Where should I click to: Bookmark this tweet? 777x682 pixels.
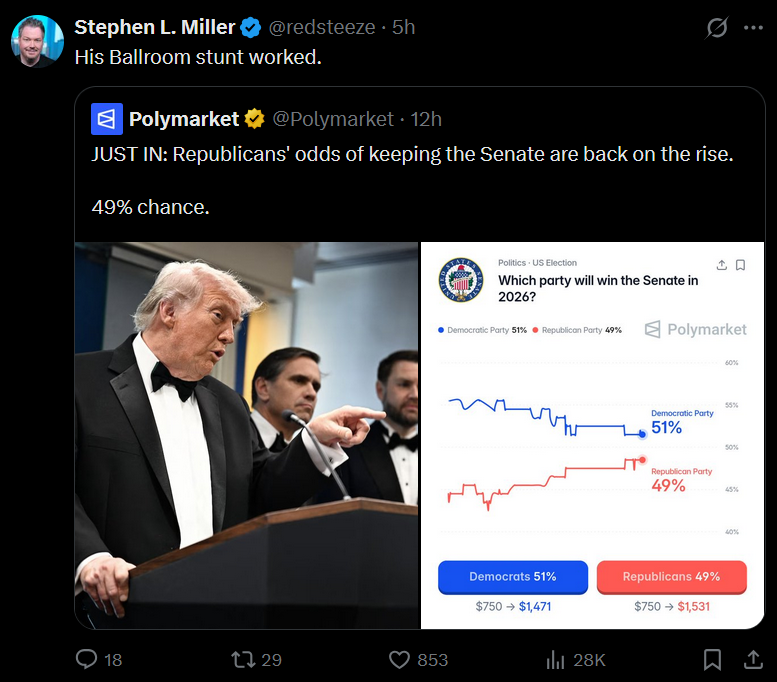712,659
